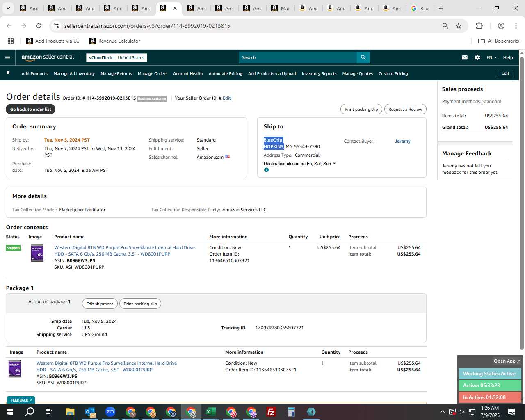Click the Amazon Seller Central logo

[48, 57]
